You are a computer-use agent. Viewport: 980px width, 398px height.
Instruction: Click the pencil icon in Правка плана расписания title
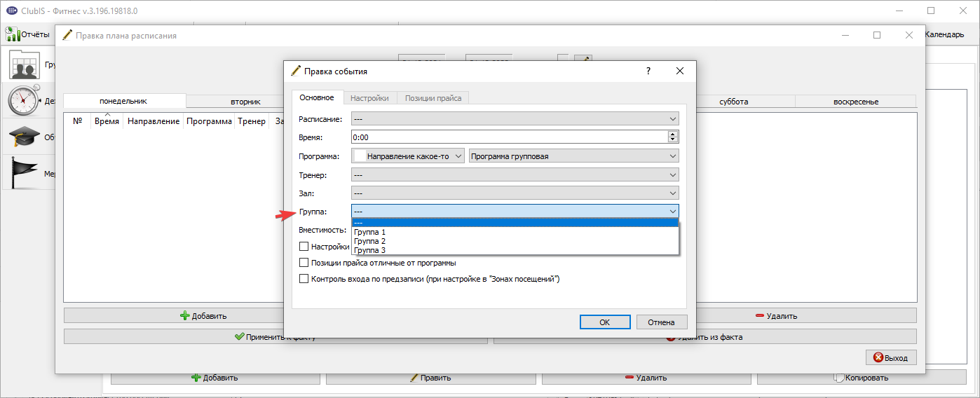pyautogui.click(x=67, y=35)
